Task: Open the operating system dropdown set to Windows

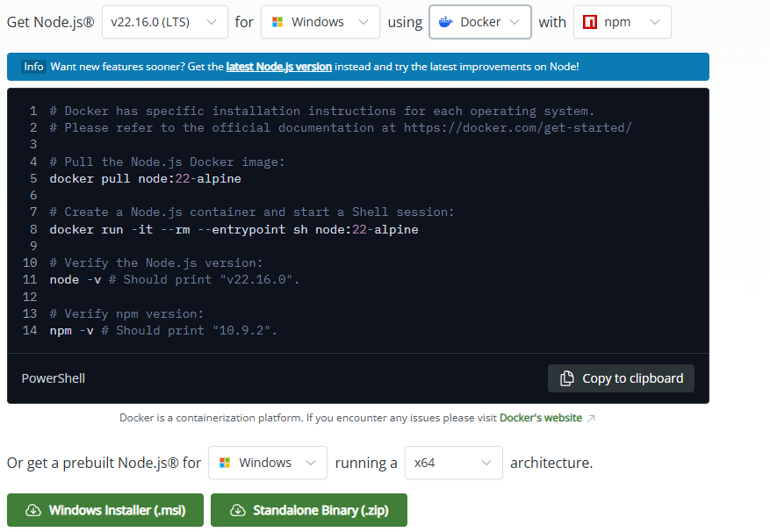Action: coord(320,22)
